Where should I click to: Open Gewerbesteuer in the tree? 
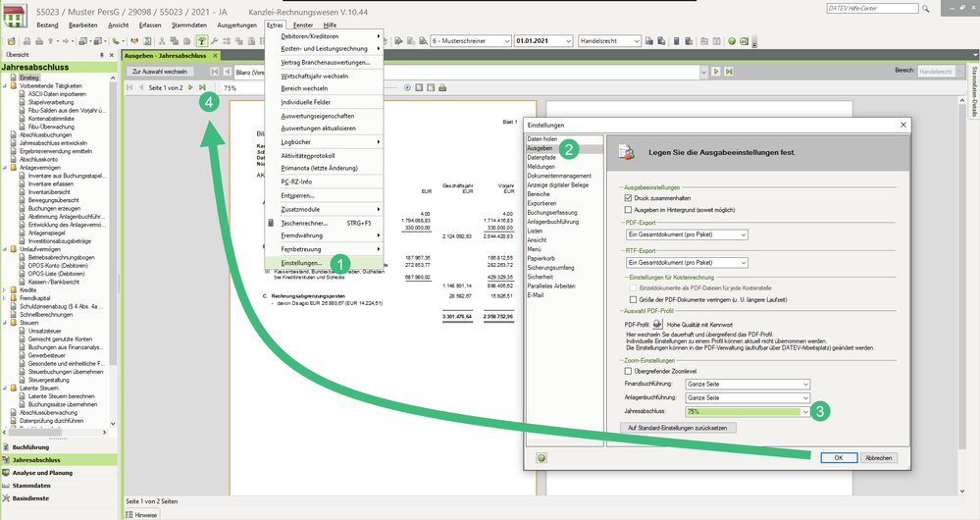pos(47,355)
